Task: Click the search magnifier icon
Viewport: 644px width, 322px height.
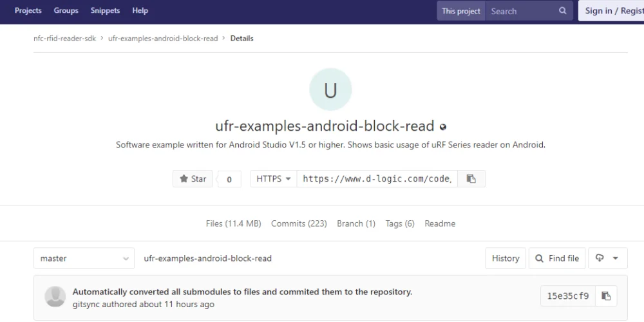Action: pos(562,11)
